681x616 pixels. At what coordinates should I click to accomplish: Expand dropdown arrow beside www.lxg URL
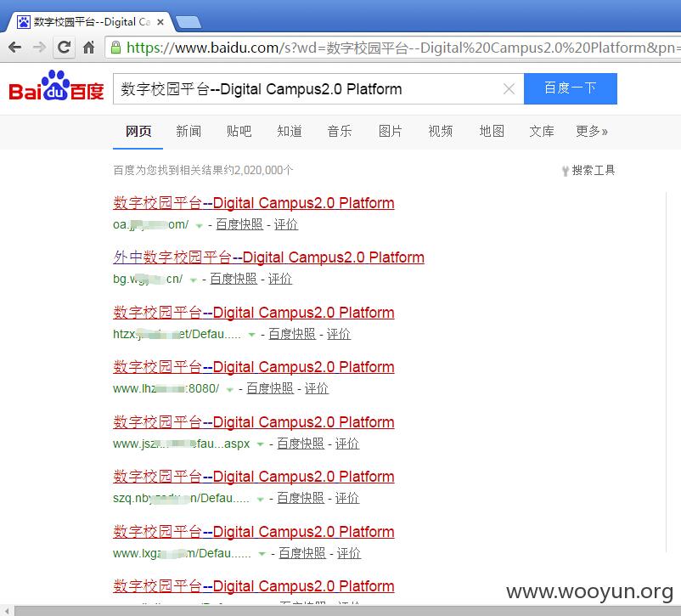(x=262, y=554)
